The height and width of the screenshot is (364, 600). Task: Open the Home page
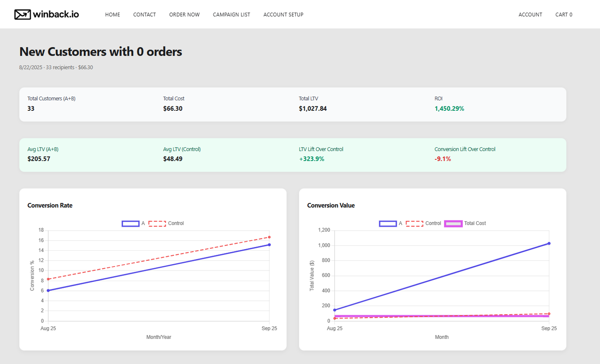pos(112,15)
